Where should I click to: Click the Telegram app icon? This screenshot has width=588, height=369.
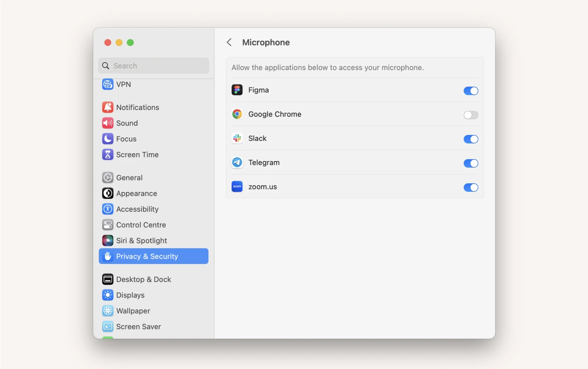click(237, 163)
